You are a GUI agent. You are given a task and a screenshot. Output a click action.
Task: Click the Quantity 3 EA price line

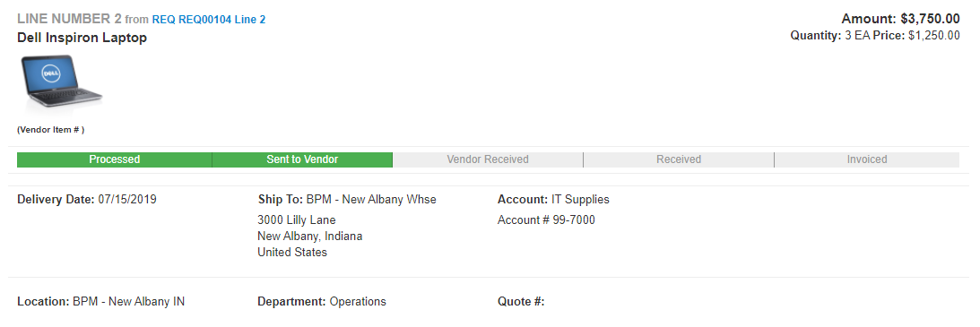point(875,36)
